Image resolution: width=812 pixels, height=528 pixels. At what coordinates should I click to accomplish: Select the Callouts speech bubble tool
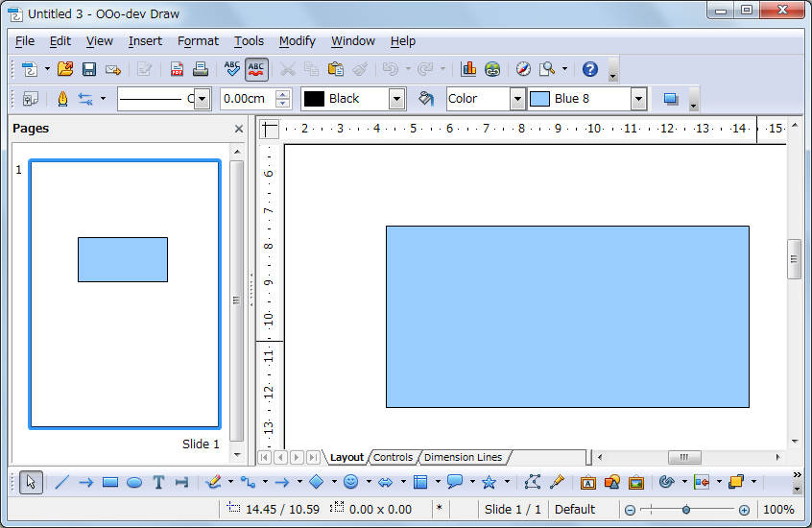455,483
